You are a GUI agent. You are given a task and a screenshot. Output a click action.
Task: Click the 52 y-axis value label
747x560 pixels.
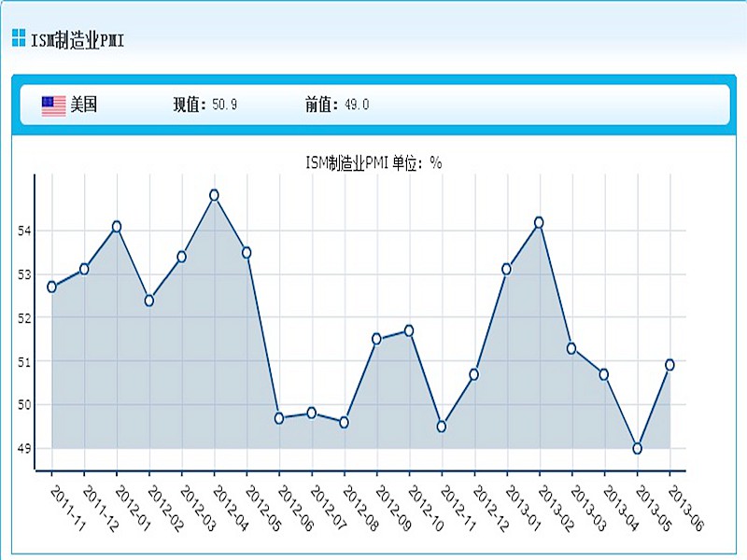coord(24,318)
